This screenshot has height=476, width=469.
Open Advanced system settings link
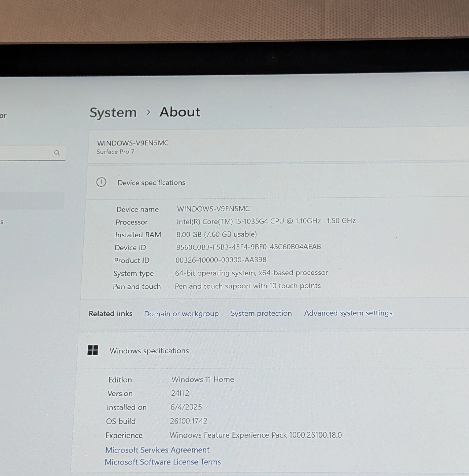click(x=348, y=313)
